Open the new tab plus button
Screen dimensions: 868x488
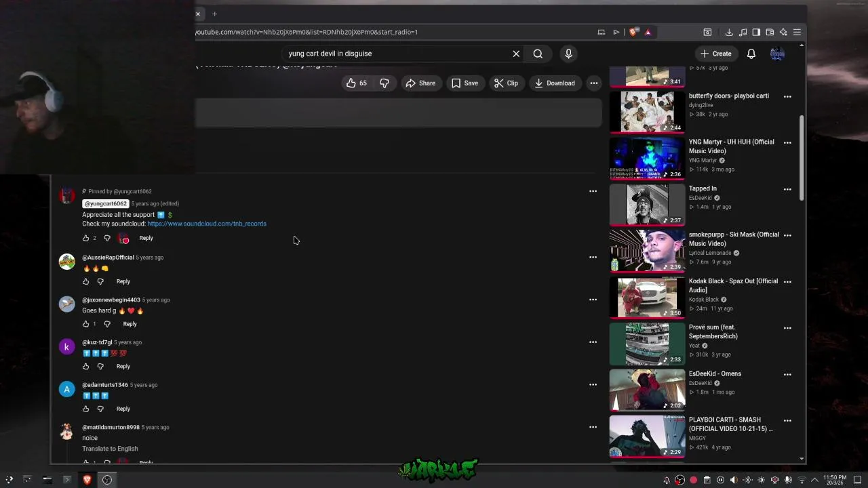click(214, 14)
